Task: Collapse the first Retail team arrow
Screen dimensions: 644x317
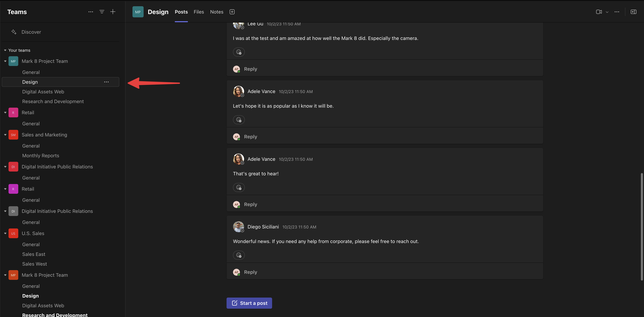Action: (5, 112)
